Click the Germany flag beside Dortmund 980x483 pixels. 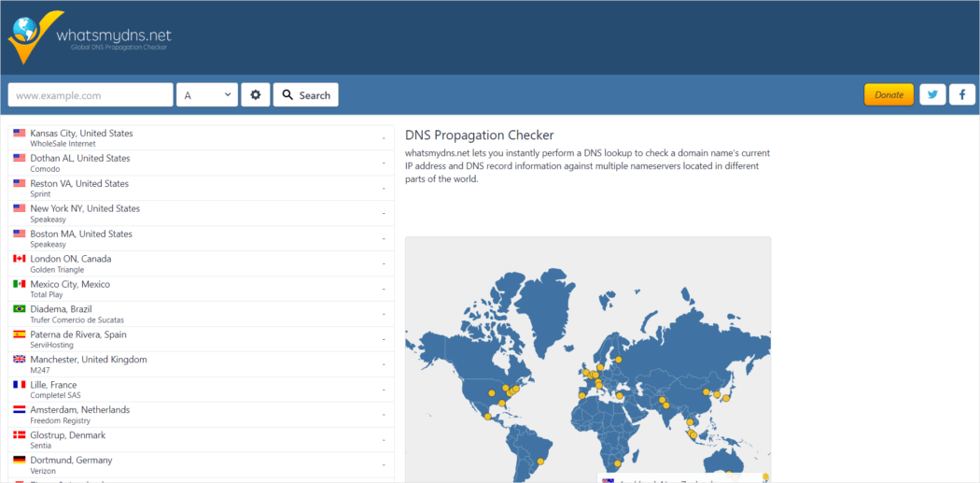click(20, 461)
